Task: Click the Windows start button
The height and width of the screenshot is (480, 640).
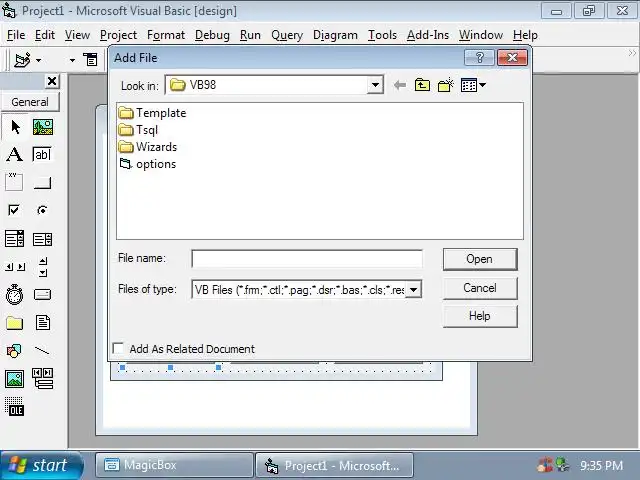Action: click(x=40, y=465)
